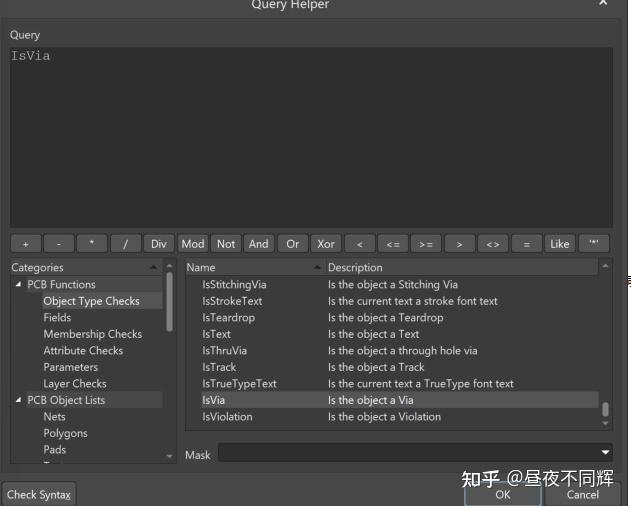Insert the minus operator

pos(59,244)
